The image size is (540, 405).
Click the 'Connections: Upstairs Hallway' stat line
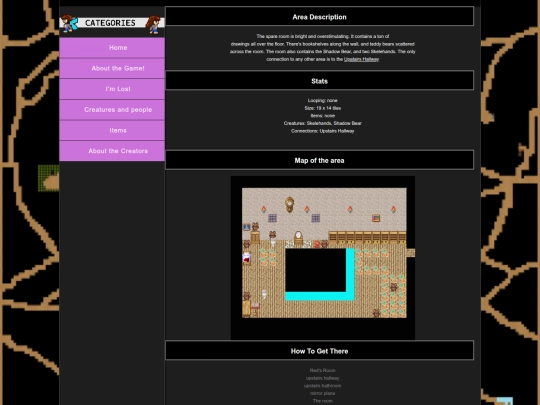click(x=322, y=131)
